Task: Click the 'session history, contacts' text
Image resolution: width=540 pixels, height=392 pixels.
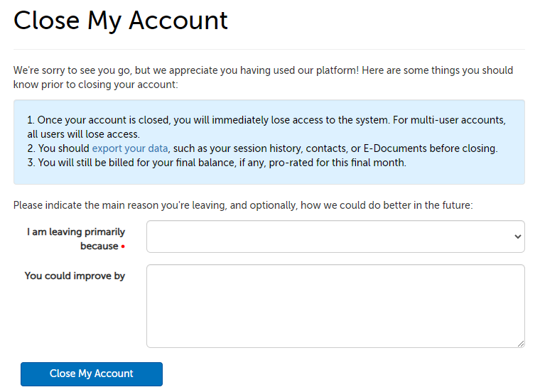Action: pos(270,148)
